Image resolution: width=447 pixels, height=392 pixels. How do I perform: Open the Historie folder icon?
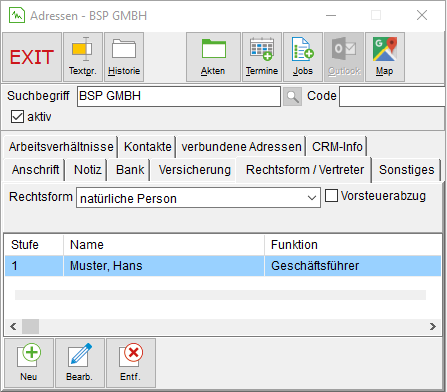(124, 57)
